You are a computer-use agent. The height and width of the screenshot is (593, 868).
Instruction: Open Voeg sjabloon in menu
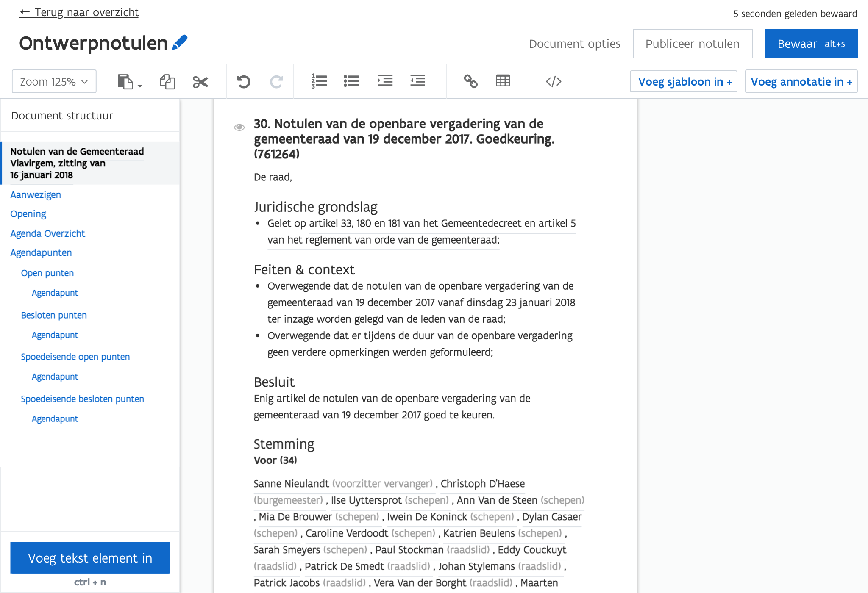[x=684, y=82]
